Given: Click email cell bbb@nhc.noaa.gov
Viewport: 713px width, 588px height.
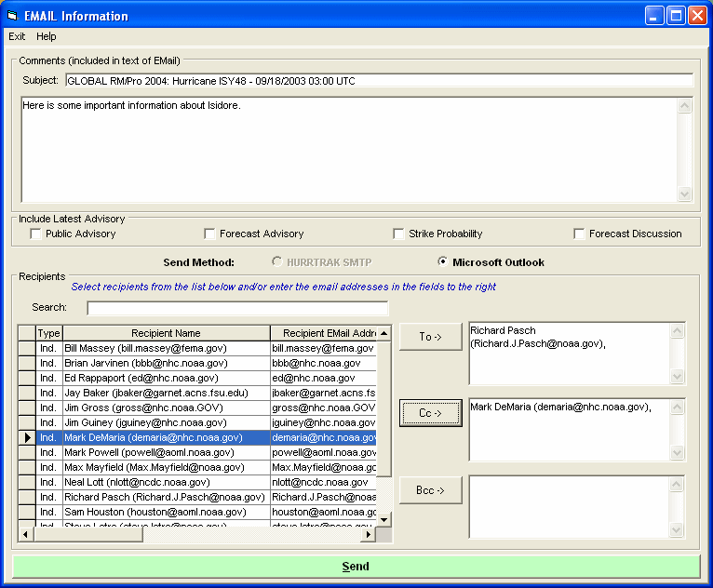Looking at the screenshot, I should (x=323, y=364).
